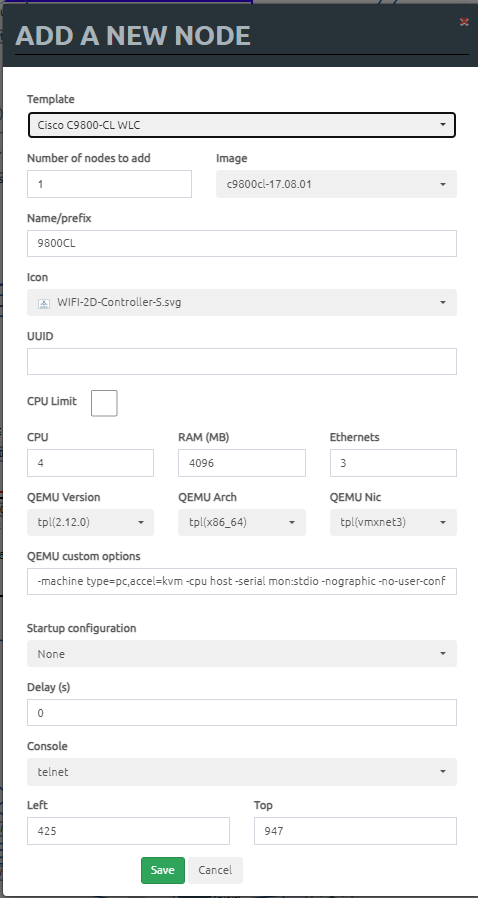
Task: Click the CPU field with value 4
Action: [90, 463]
